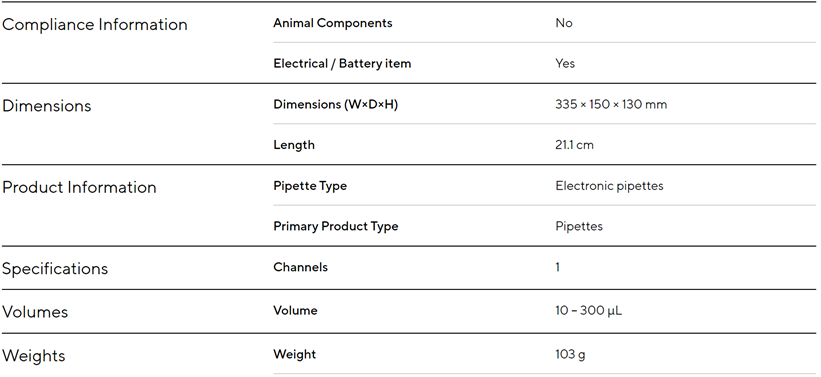Click the Product Information section heading
The image size is (821, 377).
pyautogui.click(x=79, y=187)
